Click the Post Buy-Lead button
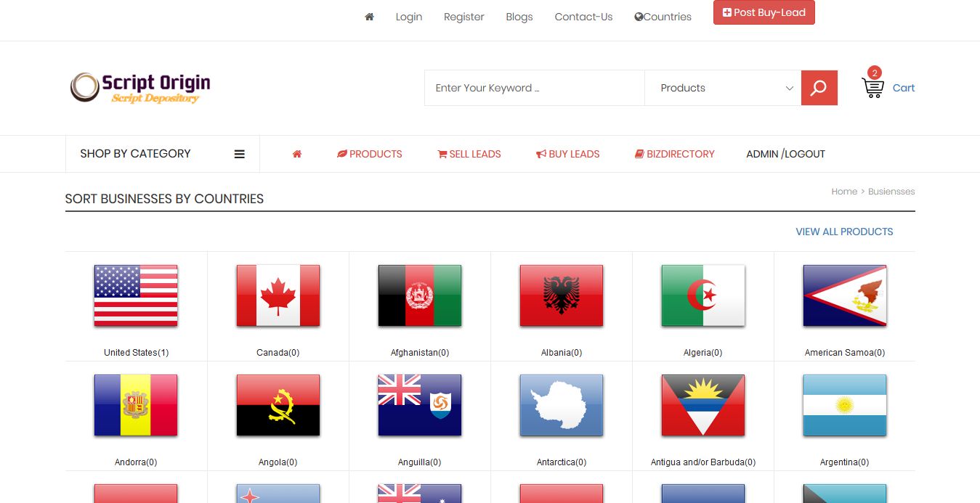 click(764, 12)
